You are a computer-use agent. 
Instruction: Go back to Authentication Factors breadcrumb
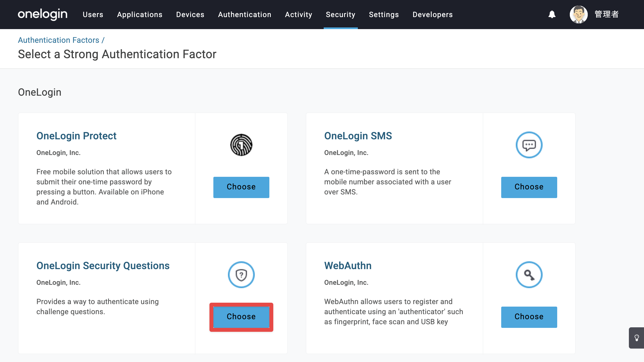point(59,40)
